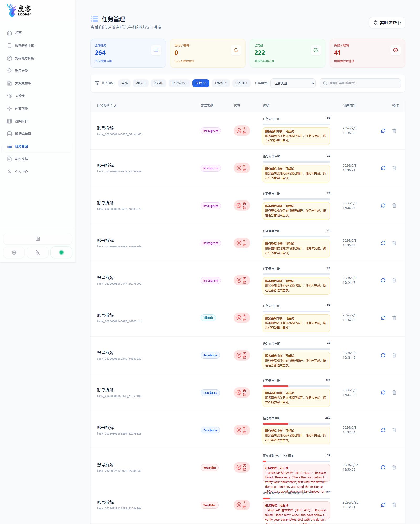Retry the task created at 16:36:35

click(383, 131)
